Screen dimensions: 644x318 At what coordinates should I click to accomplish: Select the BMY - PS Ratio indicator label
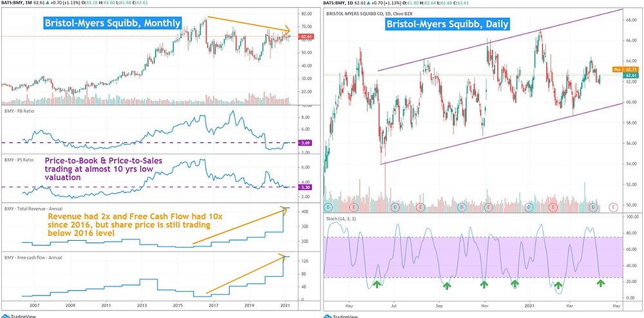click(19, 159)
